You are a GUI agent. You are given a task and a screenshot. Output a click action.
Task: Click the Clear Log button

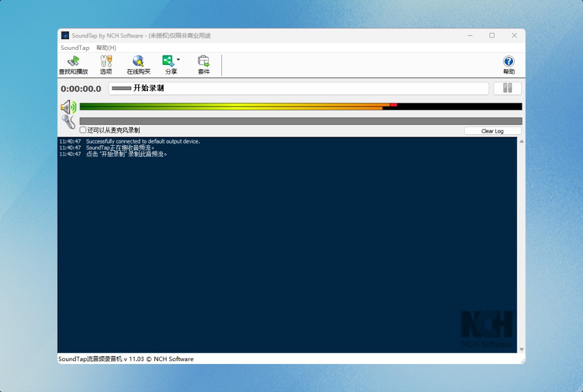tap(492, 130)
